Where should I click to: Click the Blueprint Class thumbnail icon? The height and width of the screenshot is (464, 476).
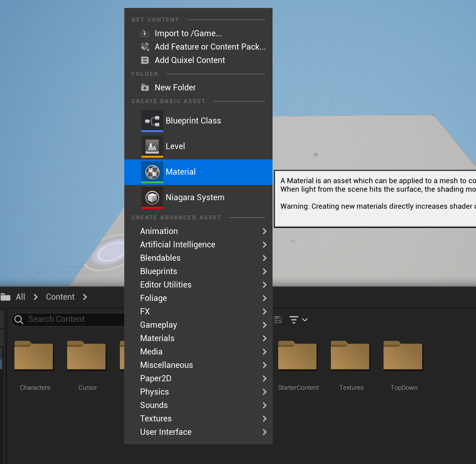(152, 121)
